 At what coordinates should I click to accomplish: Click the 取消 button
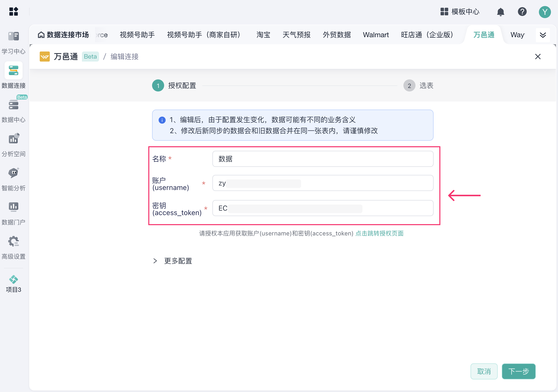click(x=484, y=371)
